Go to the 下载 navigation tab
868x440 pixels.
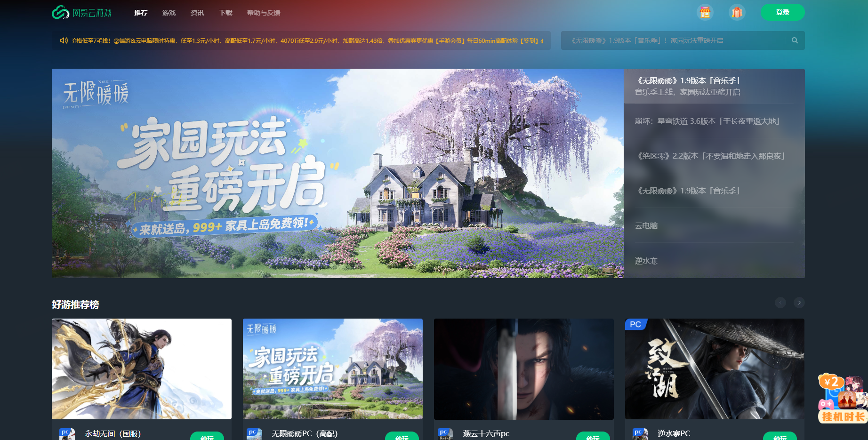225,13
